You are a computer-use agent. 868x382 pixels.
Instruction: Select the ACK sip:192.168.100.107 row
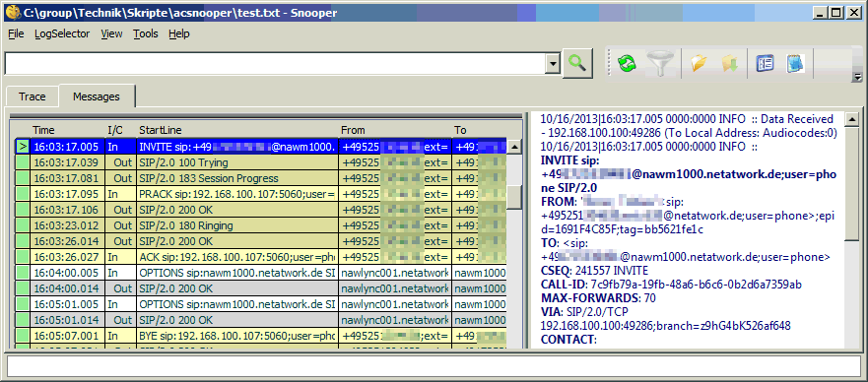click(260, 257)
